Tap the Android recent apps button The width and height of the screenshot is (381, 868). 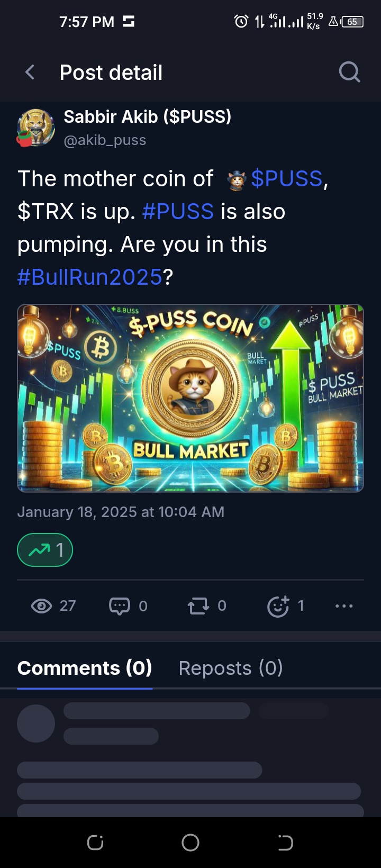coord(95,842)
